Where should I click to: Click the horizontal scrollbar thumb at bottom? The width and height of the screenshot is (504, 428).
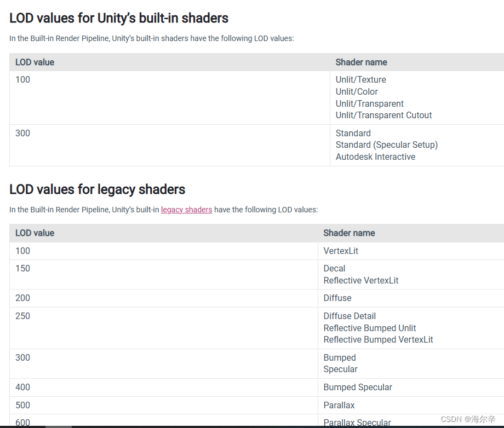(x=58, y=426)
